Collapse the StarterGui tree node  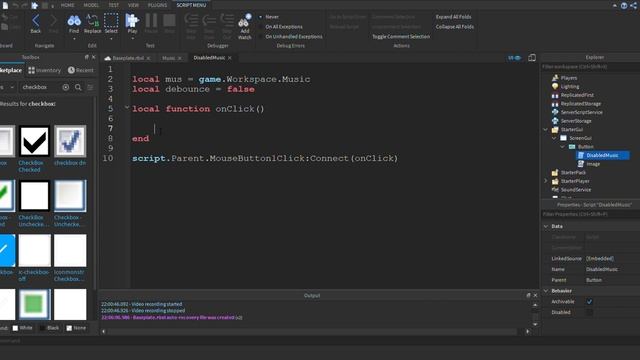coord(546,129)
